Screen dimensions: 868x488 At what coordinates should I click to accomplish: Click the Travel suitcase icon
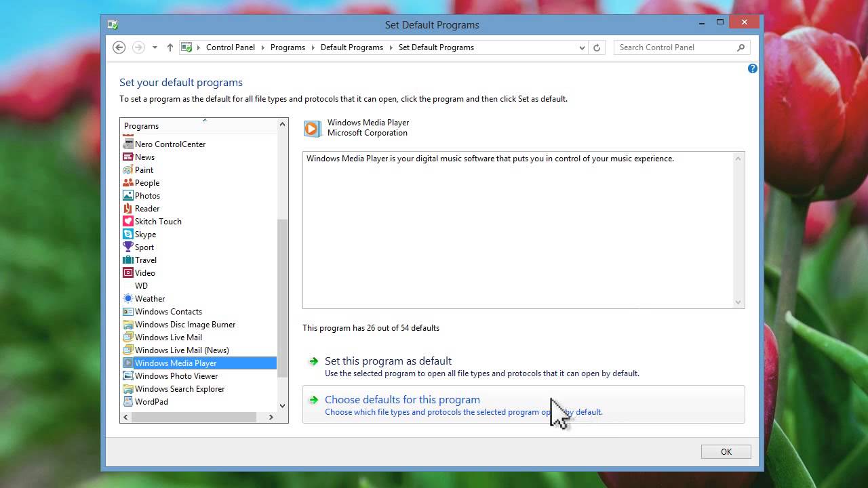point(128,260)
